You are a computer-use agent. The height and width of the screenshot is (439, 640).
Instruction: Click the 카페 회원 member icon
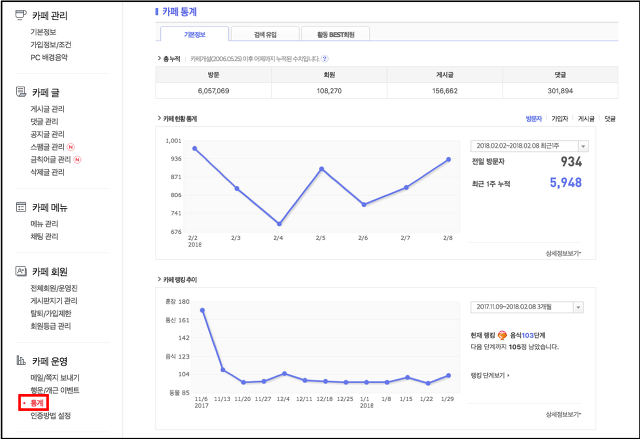click(x=21, y=271)
